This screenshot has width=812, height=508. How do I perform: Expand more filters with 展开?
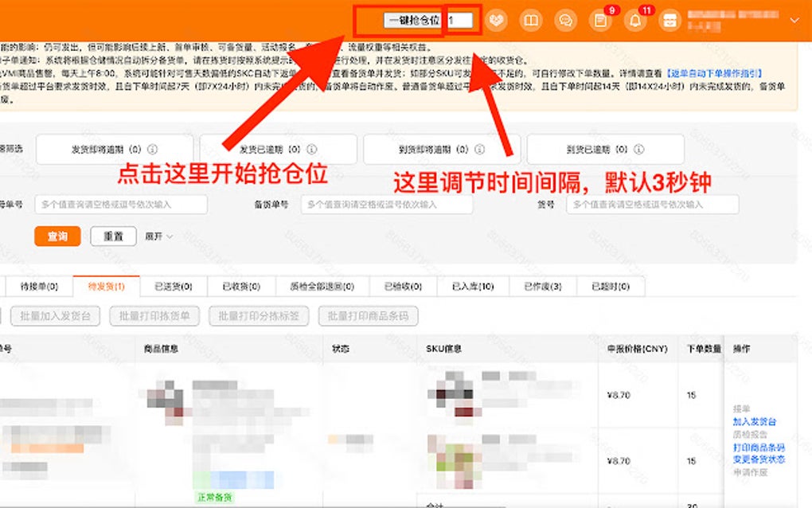click(158, 236)
